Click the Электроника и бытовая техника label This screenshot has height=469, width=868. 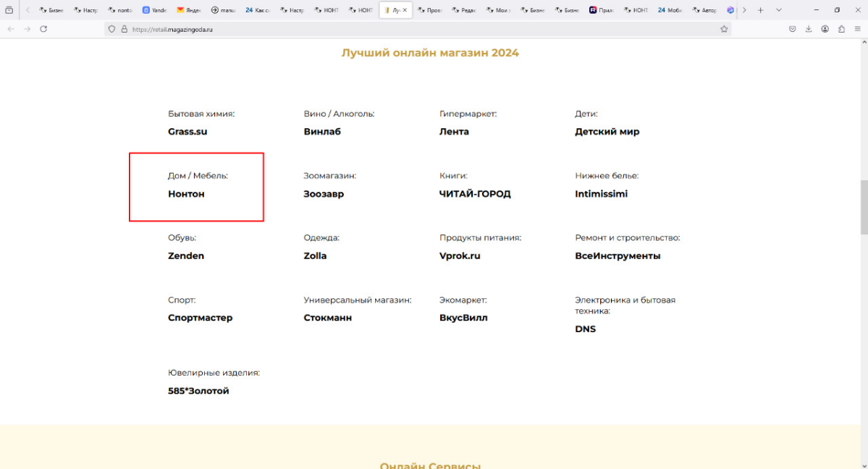(x=625, y=305)
